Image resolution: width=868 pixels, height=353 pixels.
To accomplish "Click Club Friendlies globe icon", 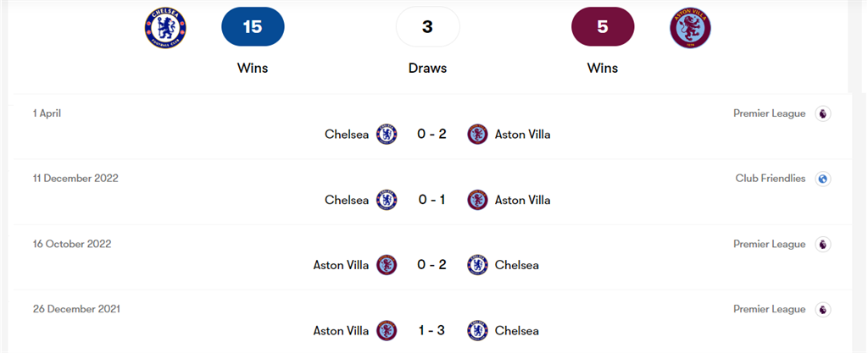I will click(822, 179).
